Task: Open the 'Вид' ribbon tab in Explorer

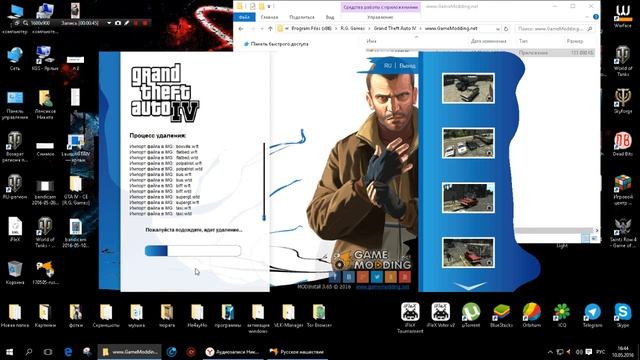Action: click(330, 17)
